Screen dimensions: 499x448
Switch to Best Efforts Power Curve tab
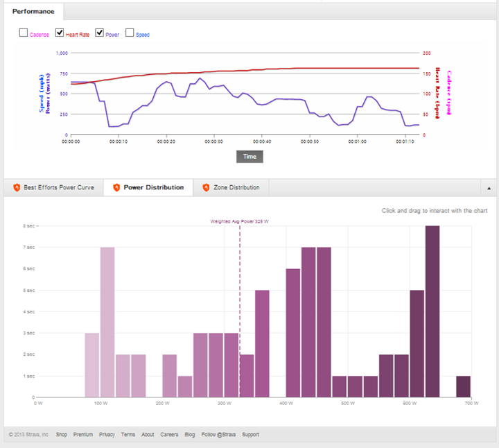[53, 187]
